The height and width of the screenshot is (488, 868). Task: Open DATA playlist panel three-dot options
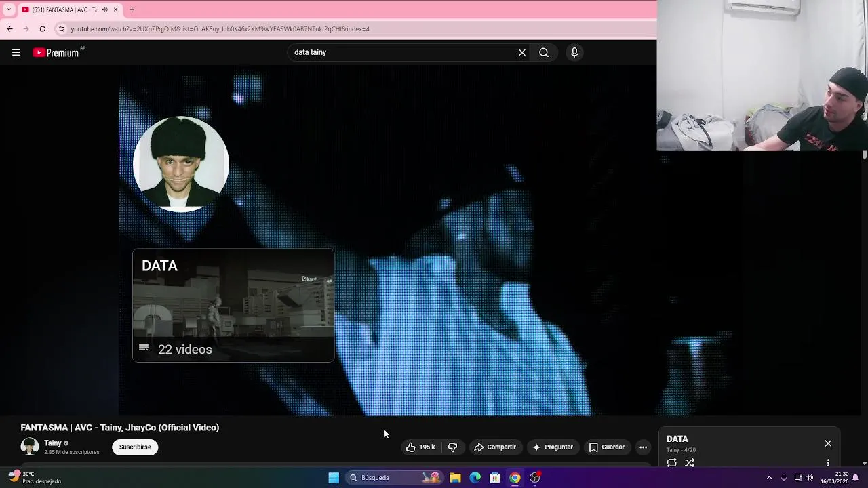click(x=828, y=462)
